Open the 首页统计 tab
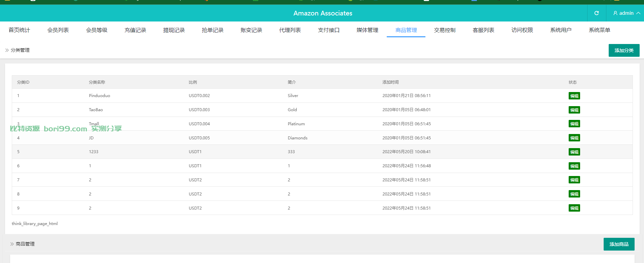The height and width of the screenshot is (263, 644). [19, 30]
